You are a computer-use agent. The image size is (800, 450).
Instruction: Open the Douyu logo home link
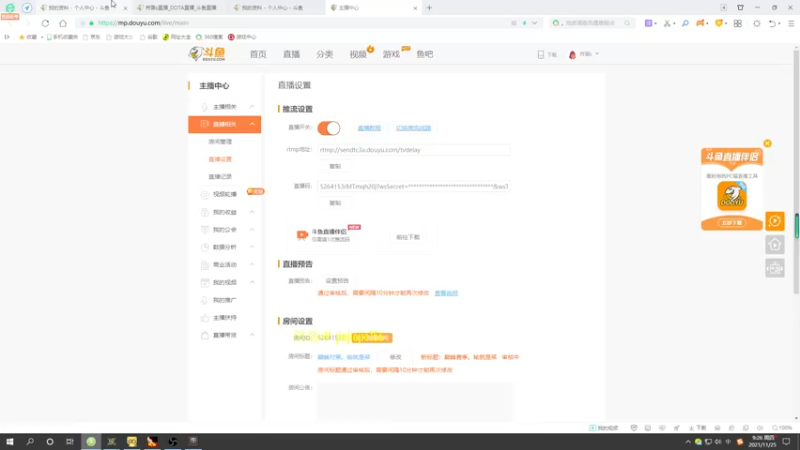(x=207, y=54)
